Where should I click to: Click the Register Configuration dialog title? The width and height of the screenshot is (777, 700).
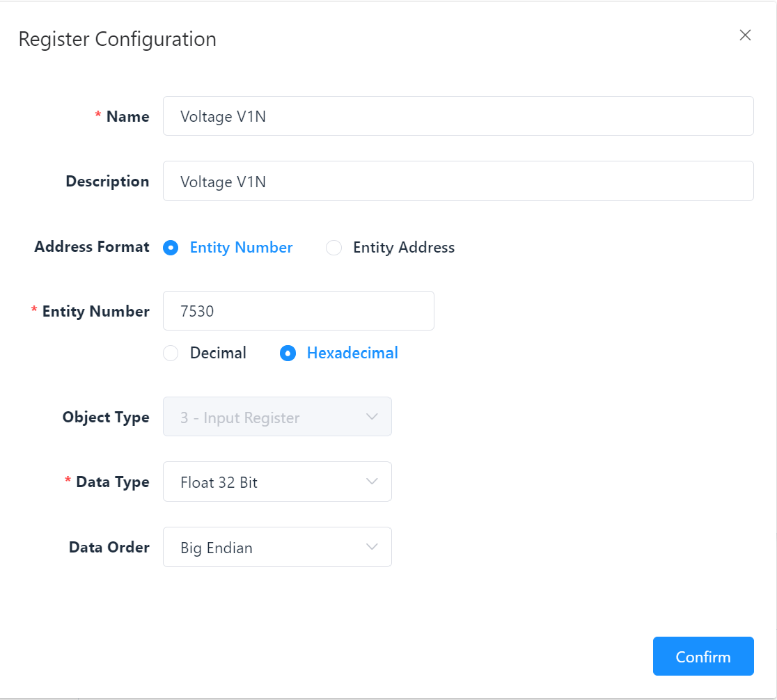117,39
